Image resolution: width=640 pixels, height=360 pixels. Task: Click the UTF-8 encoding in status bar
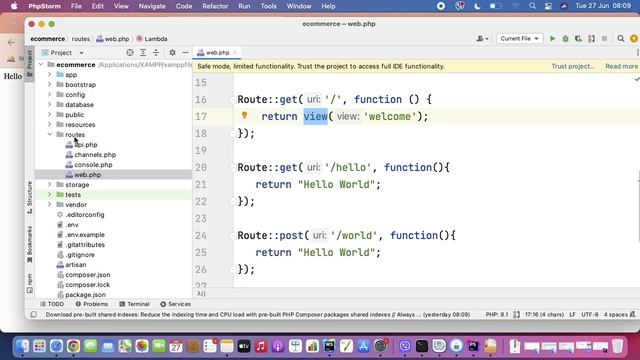tap(590, 315)
